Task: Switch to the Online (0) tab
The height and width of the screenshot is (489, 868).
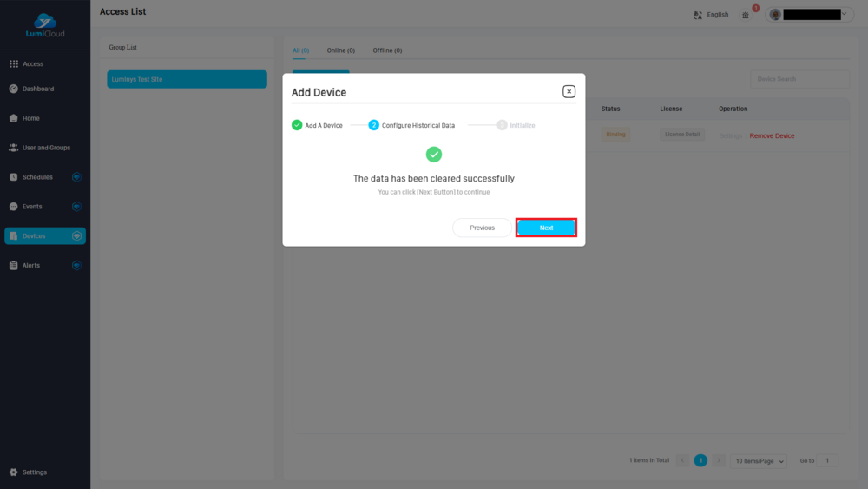Action: tap(340, 50)
